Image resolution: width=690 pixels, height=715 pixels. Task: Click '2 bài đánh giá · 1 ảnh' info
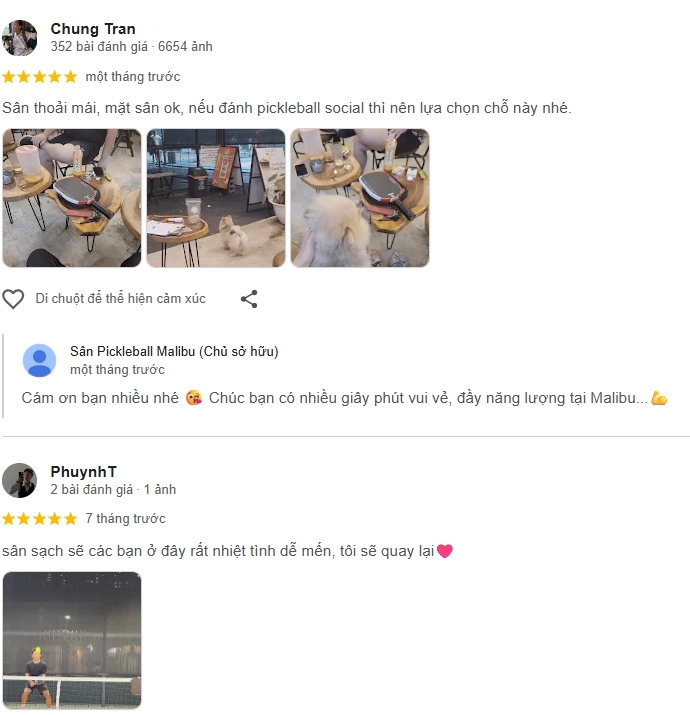point(113,489)
